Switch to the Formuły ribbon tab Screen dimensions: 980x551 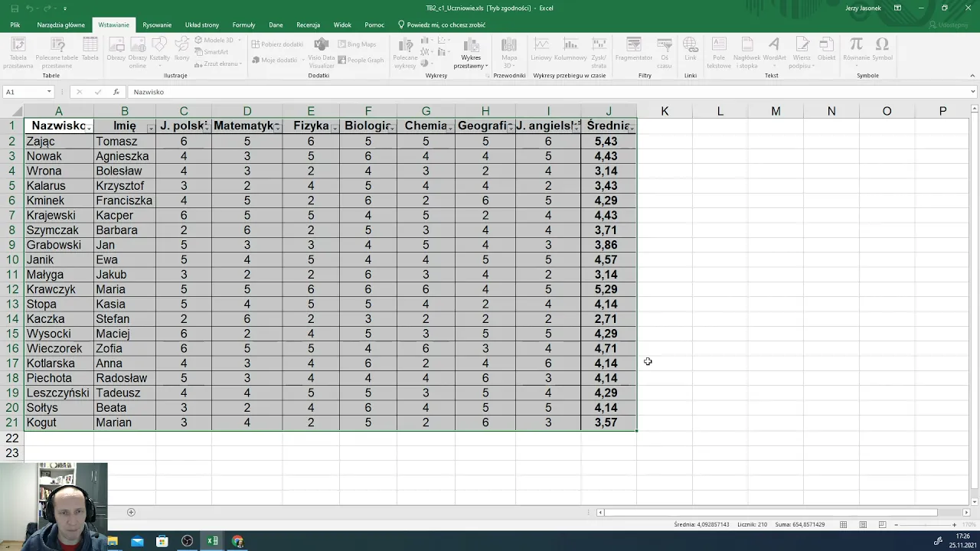(243, 24)
